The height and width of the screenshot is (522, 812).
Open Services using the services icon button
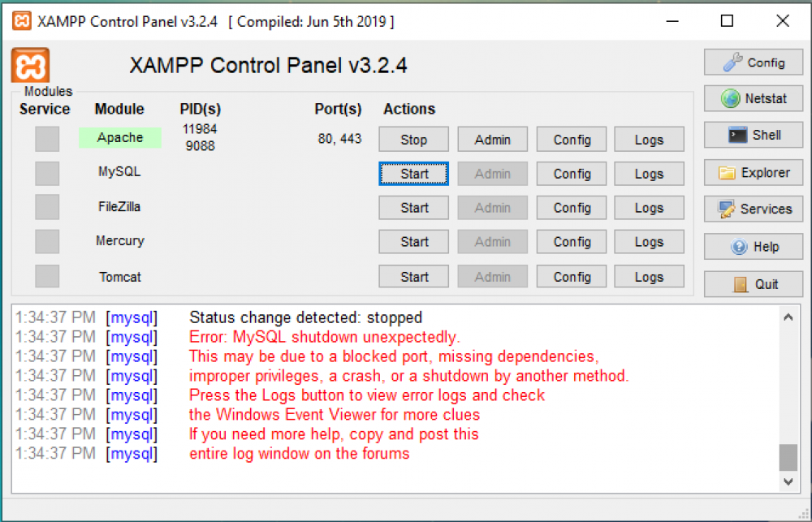(753, 209)
